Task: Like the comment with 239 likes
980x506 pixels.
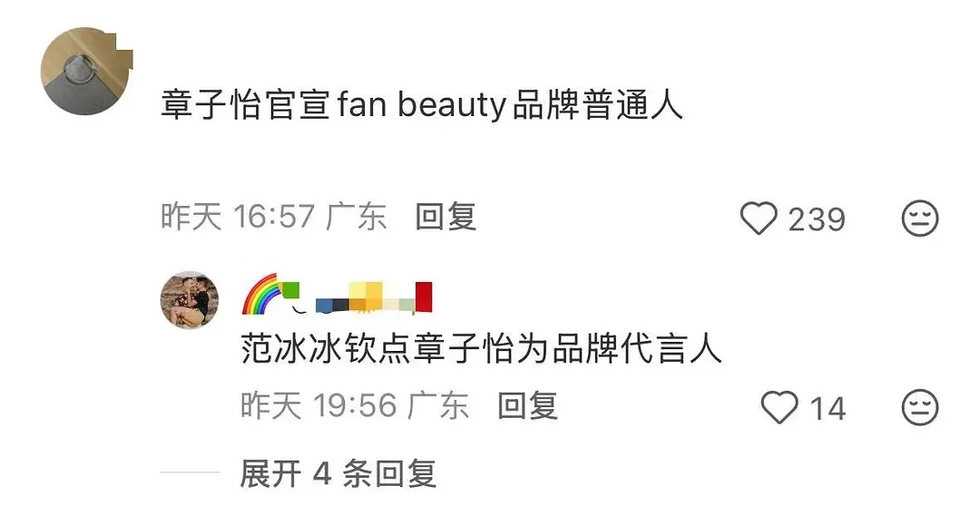Action: (x=758, y=219)
